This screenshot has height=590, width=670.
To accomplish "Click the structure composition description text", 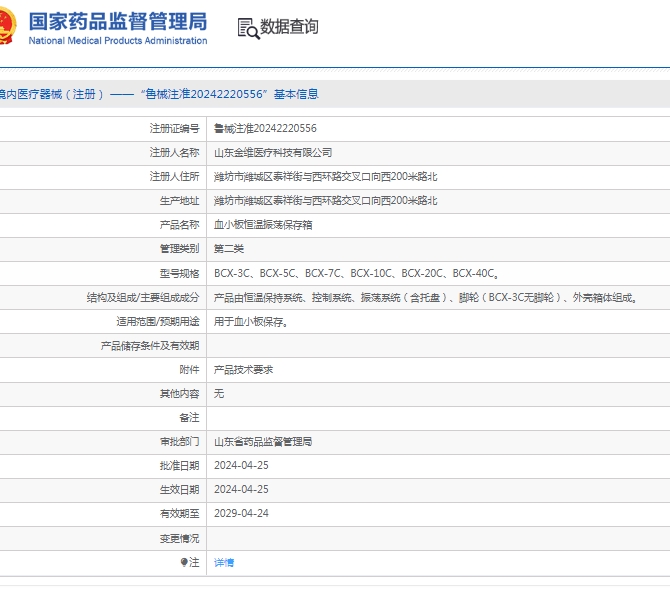I will pyautogui.click(x=425, y=297).
